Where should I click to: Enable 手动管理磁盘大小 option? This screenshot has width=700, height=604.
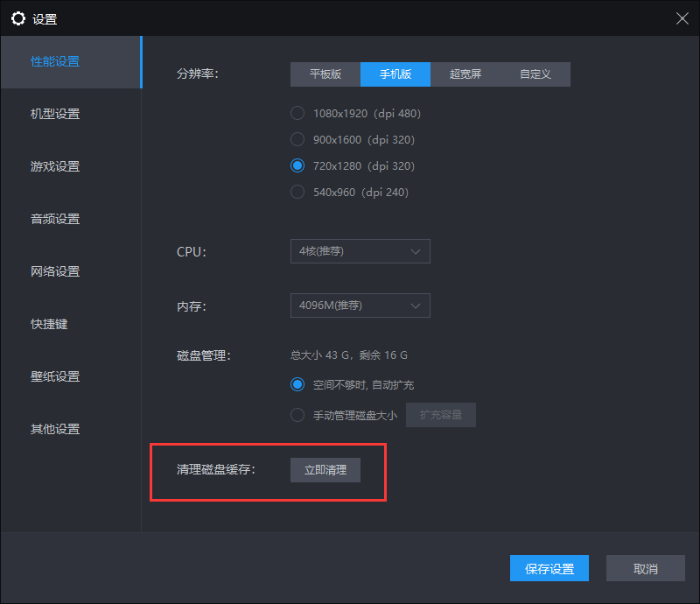[297, 415]
